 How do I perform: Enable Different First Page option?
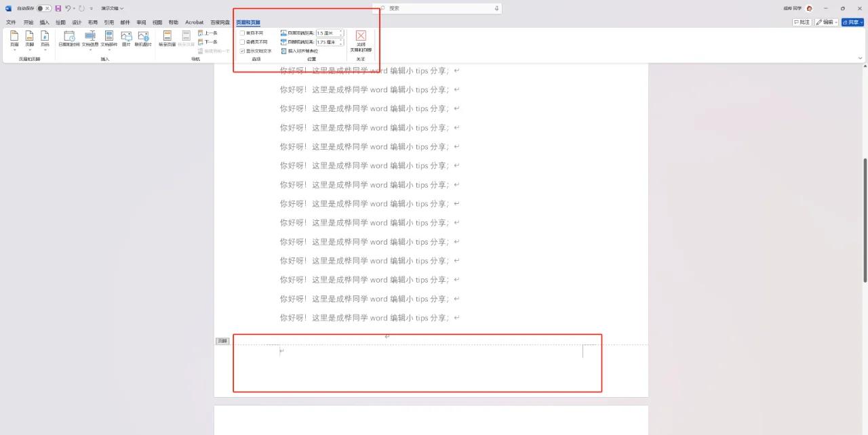click(x=242, y=33)
